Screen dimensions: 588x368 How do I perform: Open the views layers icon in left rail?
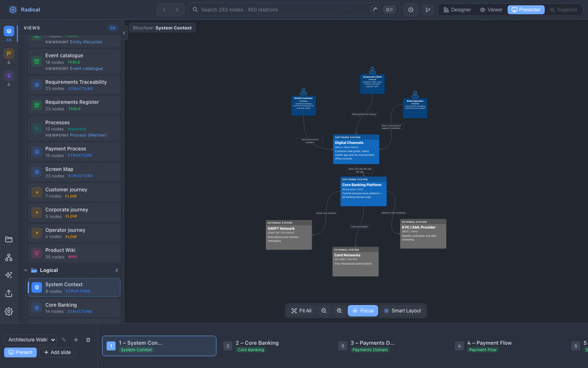point(9,31)
